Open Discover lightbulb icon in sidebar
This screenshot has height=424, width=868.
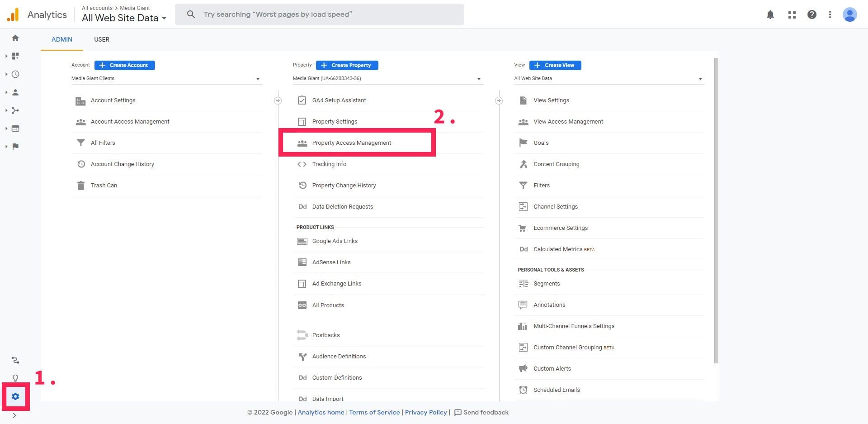click(15, 378)
